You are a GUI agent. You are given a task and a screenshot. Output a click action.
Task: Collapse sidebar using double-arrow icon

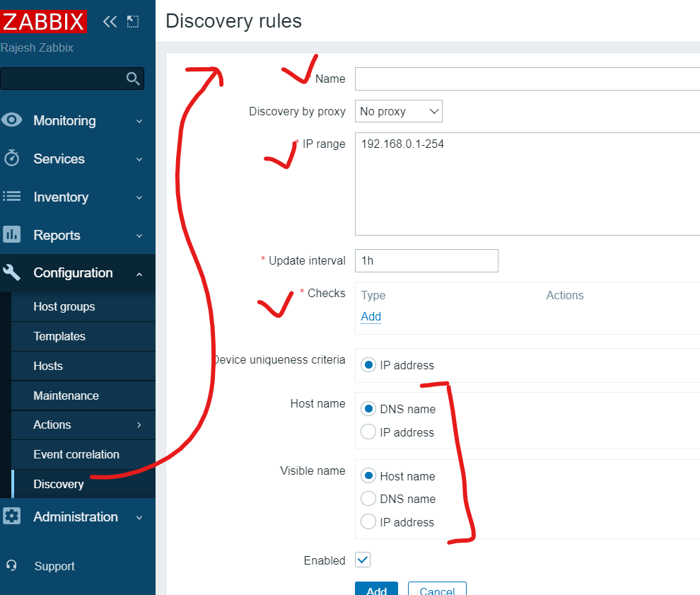pos(110,22)
